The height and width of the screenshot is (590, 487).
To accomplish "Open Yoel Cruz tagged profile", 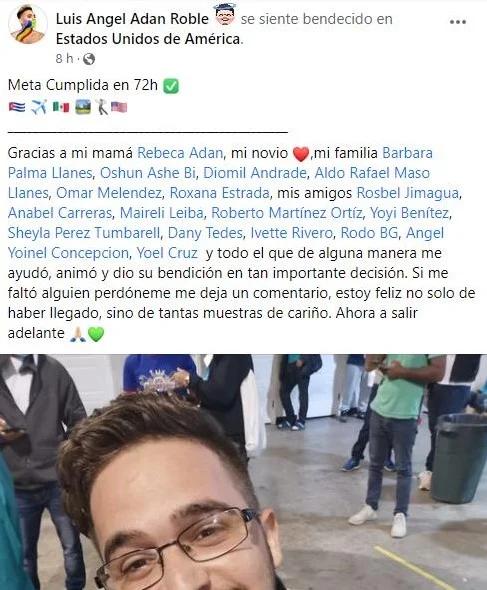I will [167, 253].
